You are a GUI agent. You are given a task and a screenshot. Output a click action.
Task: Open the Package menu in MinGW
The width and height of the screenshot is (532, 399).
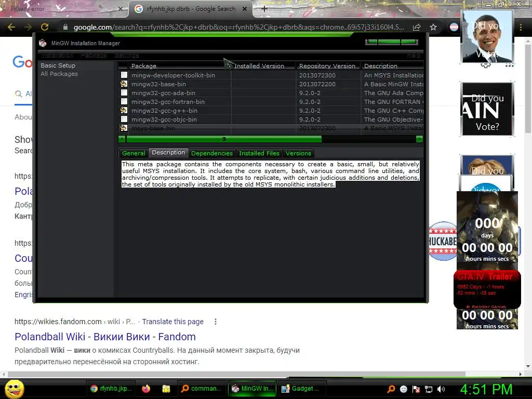[94, 55]
